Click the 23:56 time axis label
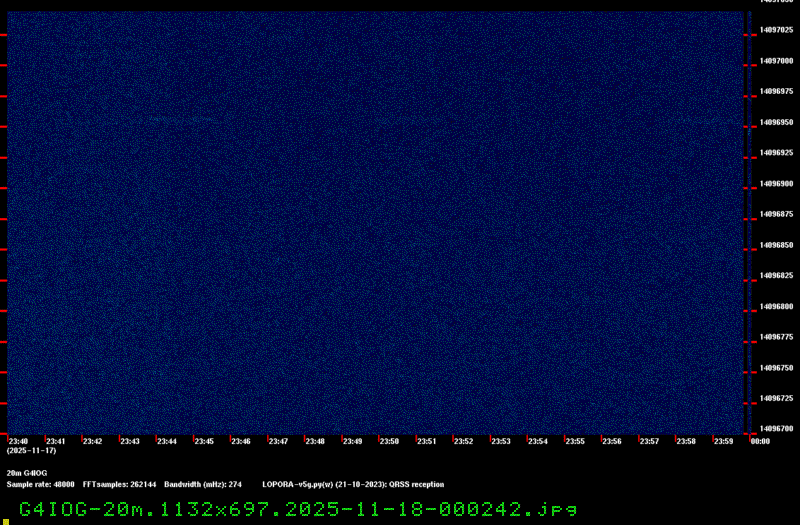The width and height of the screenshot is (800, 525). point(612,441)
